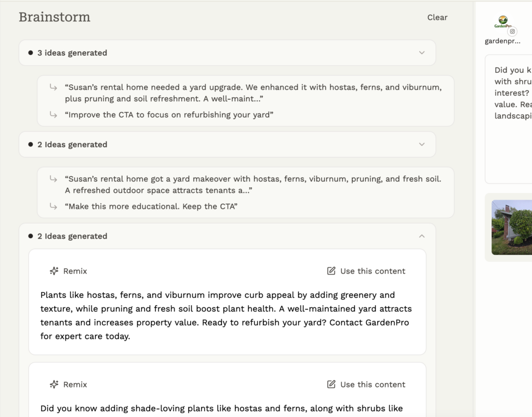The height and width of the screenshot is (417, 532).
Task: Click reply arrow beside "Improve the CTA" prompt
Action: click(x=53, y=115)
